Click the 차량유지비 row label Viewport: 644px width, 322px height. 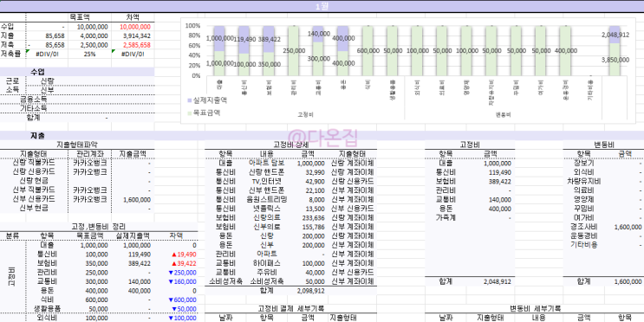point(583,181)
